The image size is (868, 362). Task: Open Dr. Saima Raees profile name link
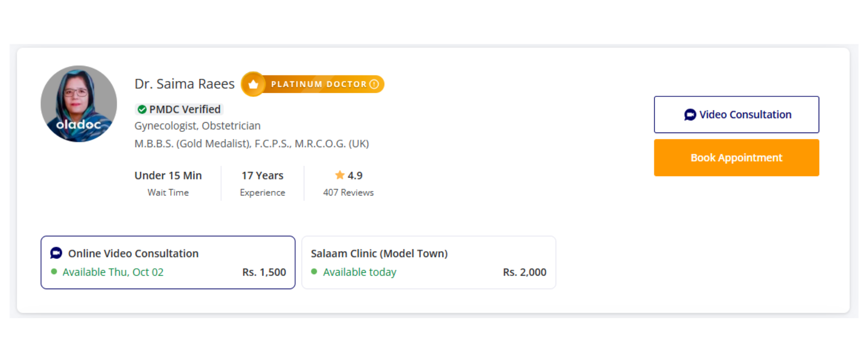coord(184,84)
